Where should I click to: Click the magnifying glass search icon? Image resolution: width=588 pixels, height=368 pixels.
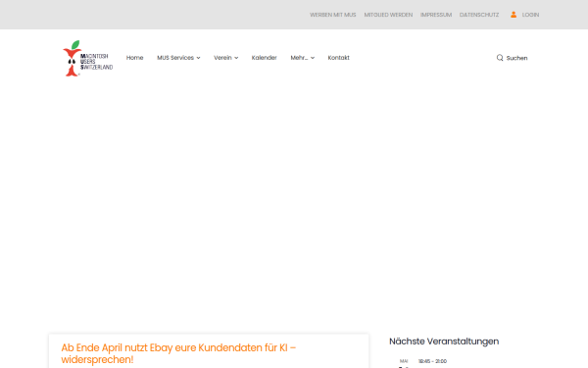500,58
